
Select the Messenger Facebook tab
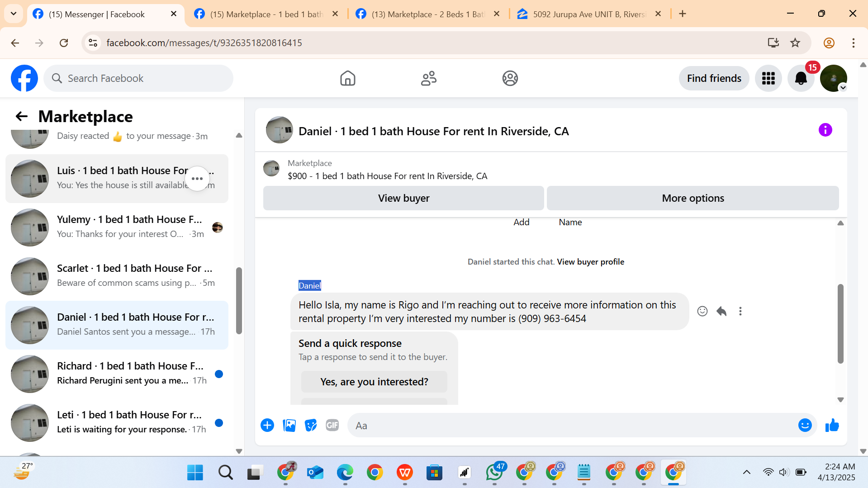tap(97, 14)
